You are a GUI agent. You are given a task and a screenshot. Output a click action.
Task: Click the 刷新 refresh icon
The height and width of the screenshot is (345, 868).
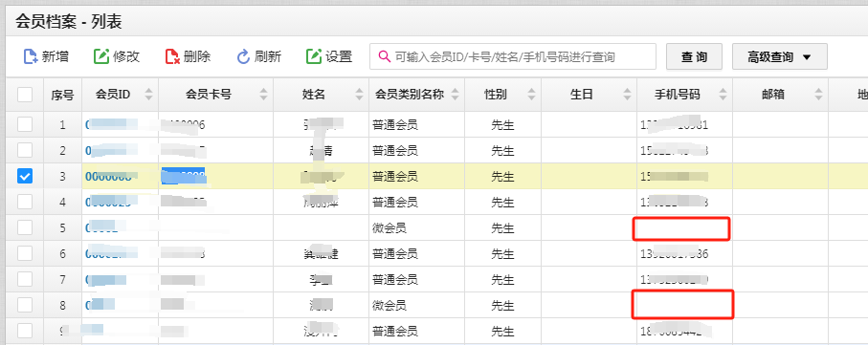[243, 56]
